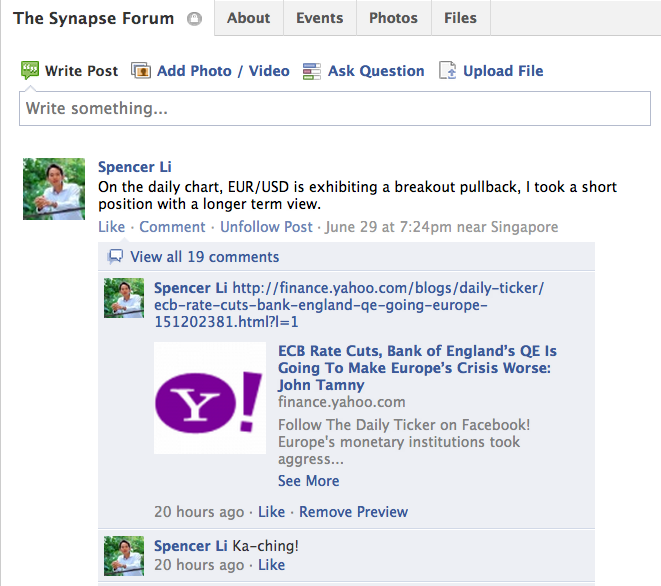Expand article preview with See More
The height and width of the screenshot is (586, 661).
(308, 480)
